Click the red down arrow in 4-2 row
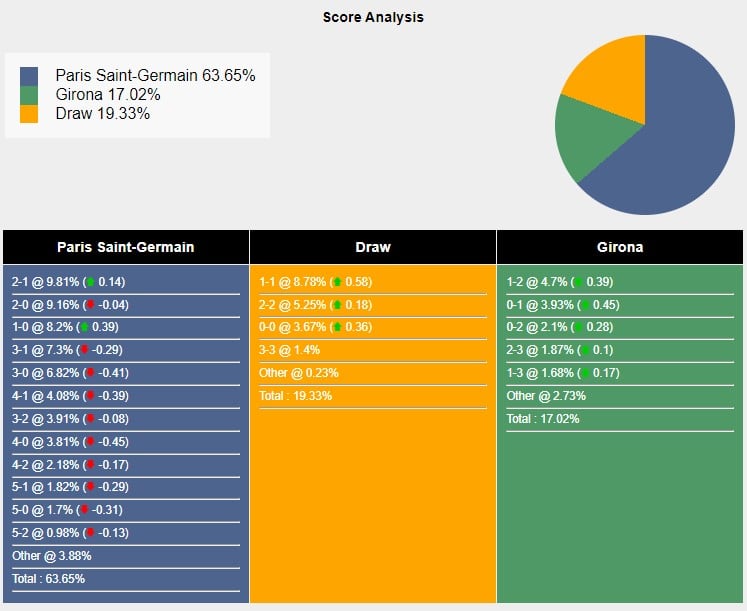Screen dimensions: 747x611 click(x=91, y=465)
